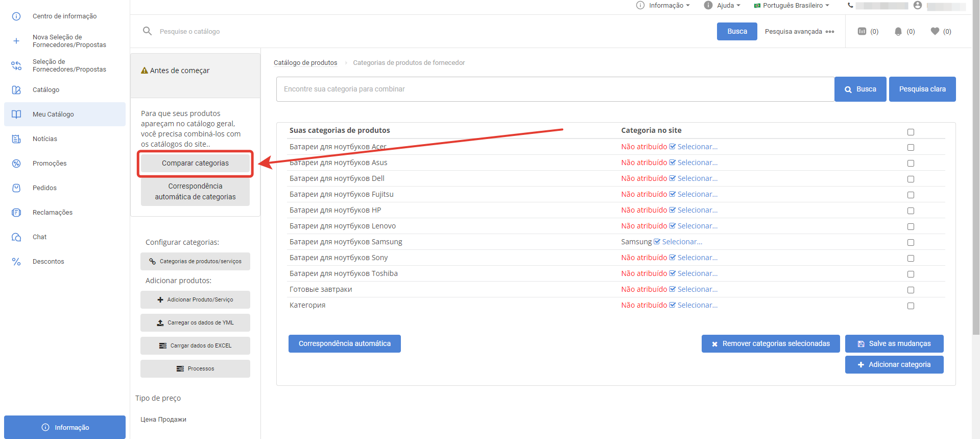Open Meu Catálogo in the sidebar
This screenshot has width=980, height=439.
click(x=53, y=114)
